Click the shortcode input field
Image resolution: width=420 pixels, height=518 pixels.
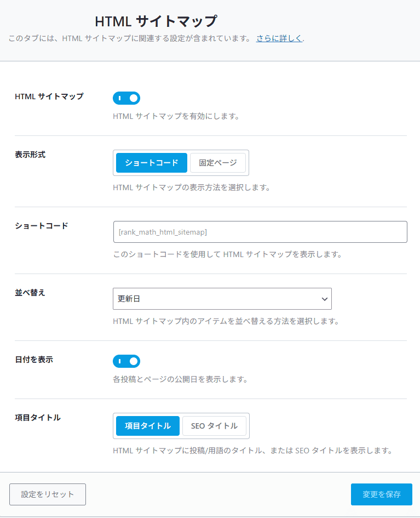pyautogui.click(x=260, y=231)
